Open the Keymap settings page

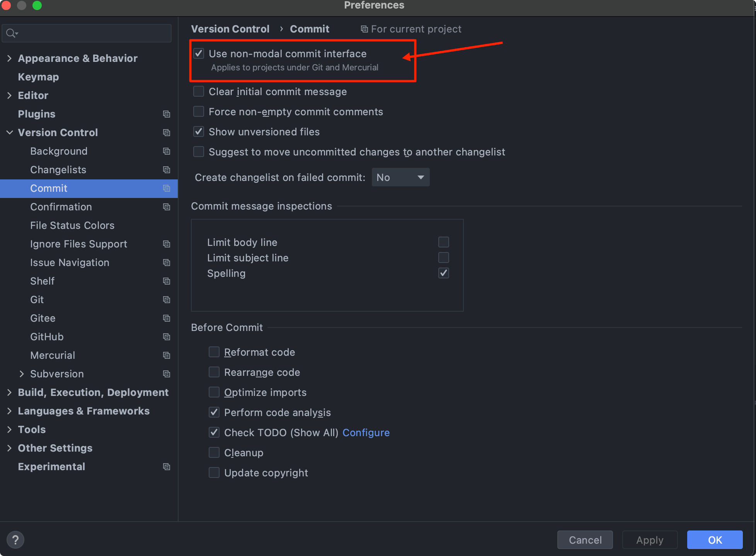(38, 77)
